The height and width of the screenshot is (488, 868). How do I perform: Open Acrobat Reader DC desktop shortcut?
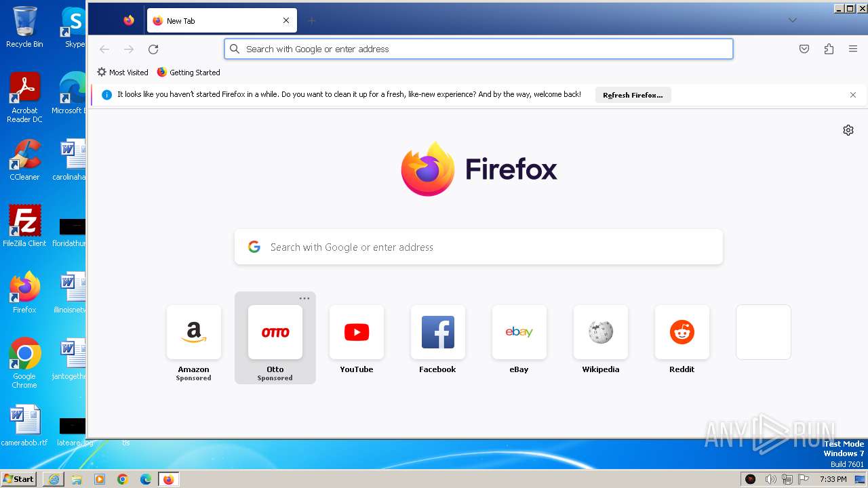click(x=24, y=98)
